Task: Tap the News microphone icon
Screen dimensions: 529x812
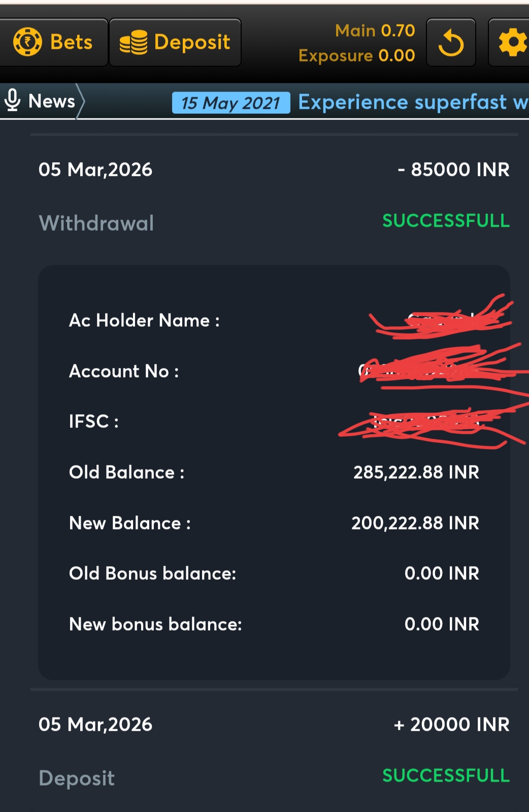Action: (x=12, y=101)
